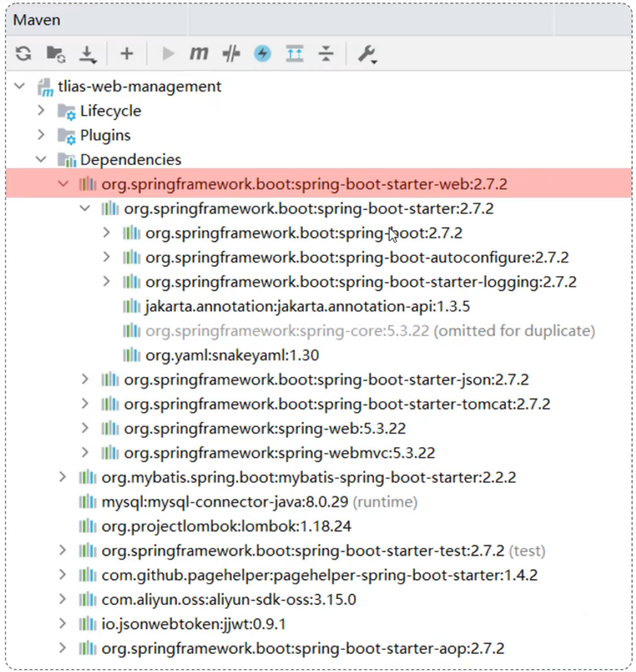The height and width of the screenshot is (672, 636).
Task: Generate sources and update folders icon
Action: click(56, 54)
